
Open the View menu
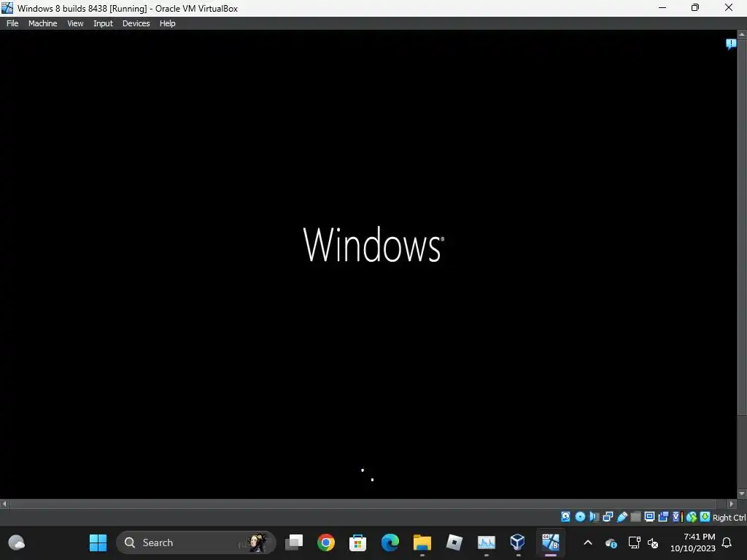coord(75,23)
